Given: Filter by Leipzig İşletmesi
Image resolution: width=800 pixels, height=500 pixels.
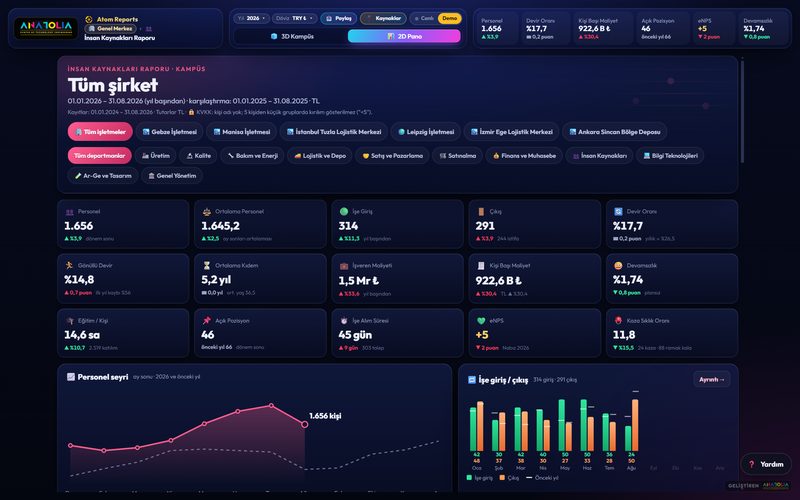Looking at the screenshot, I should [426, 132].
